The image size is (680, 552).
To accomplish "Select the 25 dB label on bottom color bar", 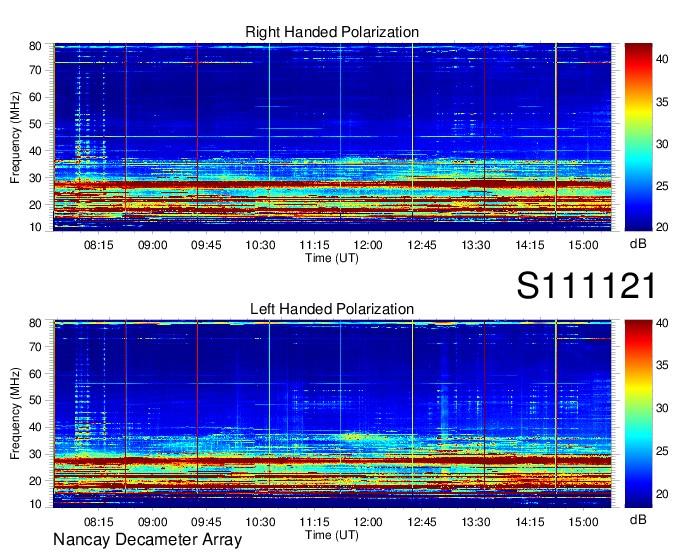I will (x=662, y=451).
